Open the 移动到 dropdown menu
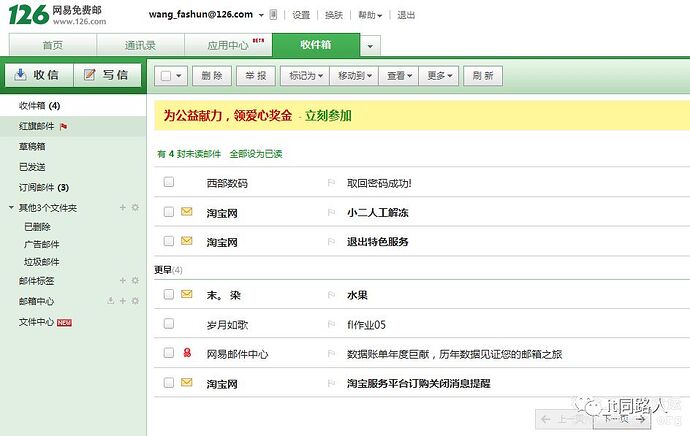The width and height of the screenshot is (690, 436). click(x=354, y=75)
